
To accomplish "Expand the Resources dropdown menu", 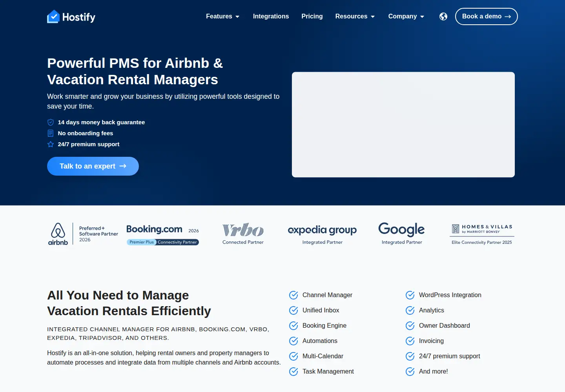I will (355, 16).
